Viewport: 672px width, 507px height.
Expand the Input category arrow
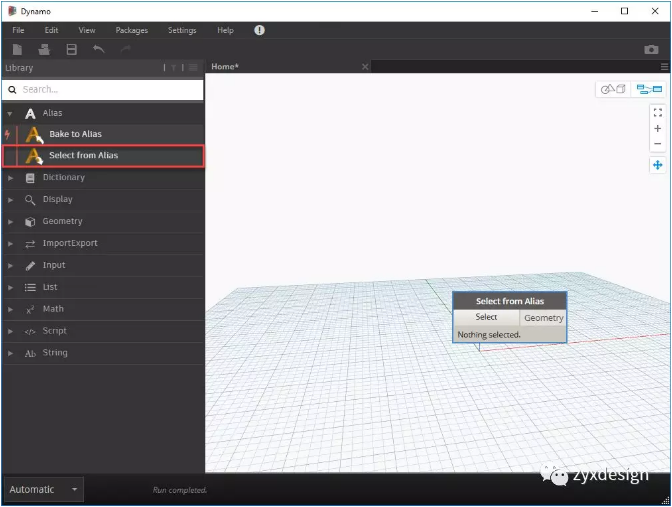coord(10,266)
